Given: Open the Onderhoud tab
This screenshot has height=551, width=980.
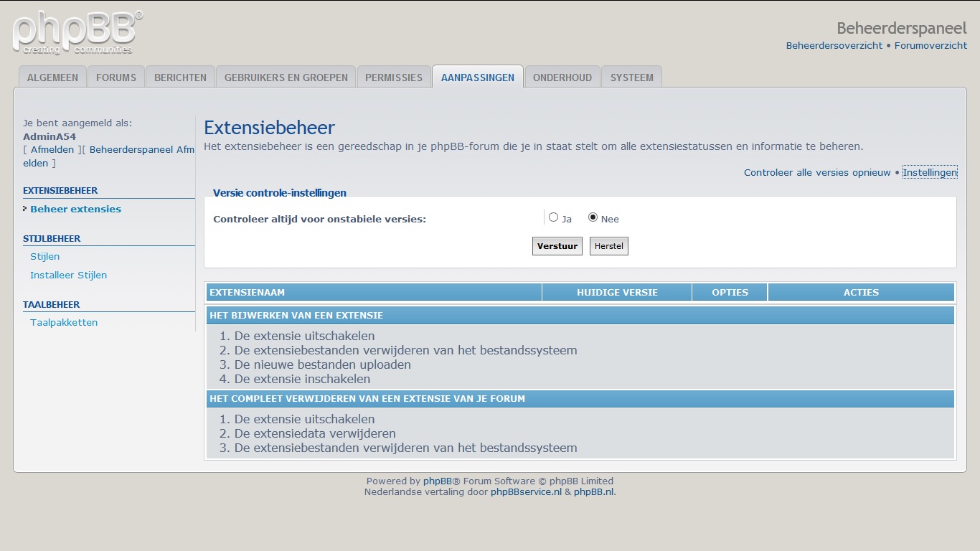Looking at the screenshot, I should (562, 77).
